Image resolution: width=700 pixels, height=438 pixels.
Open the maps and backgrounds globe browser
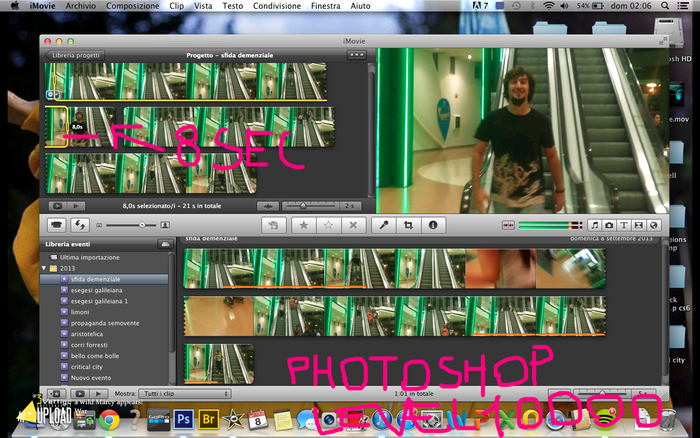coord(654,225)
